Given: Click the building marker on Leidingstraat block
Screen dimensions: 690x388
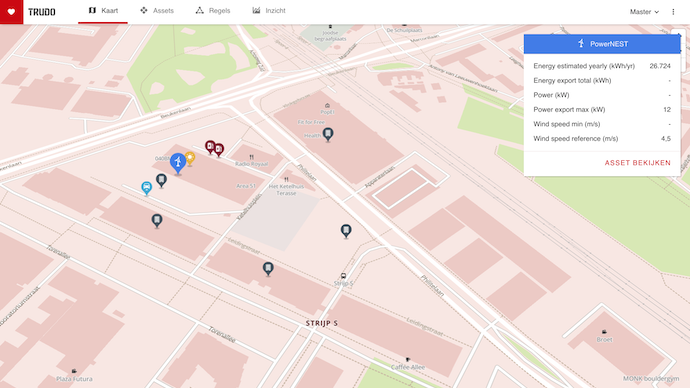Looking at the screenshot, I should 268,268.
